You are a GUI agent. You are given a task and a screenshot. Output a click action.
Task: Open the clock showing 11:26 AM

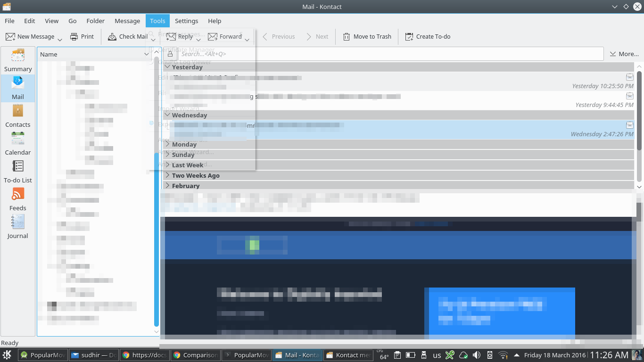click(609, 355)
